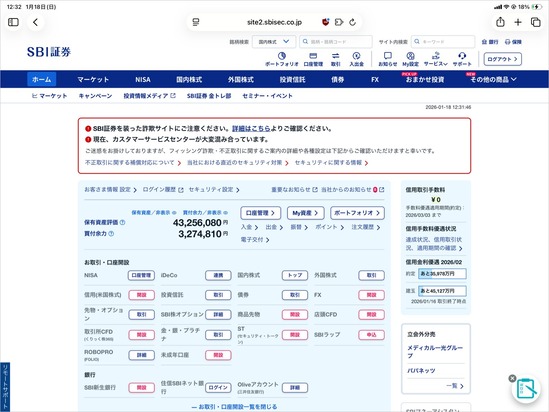Open the floating memo notepad icon
The image size is (549, 412).
click(x=526, y=389)
